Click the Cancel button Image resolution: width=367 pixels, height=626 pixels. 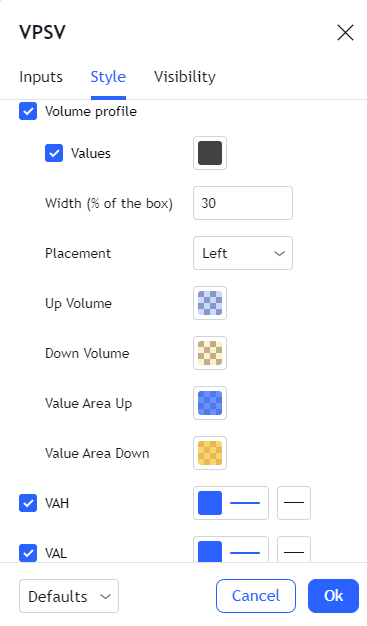256,596
